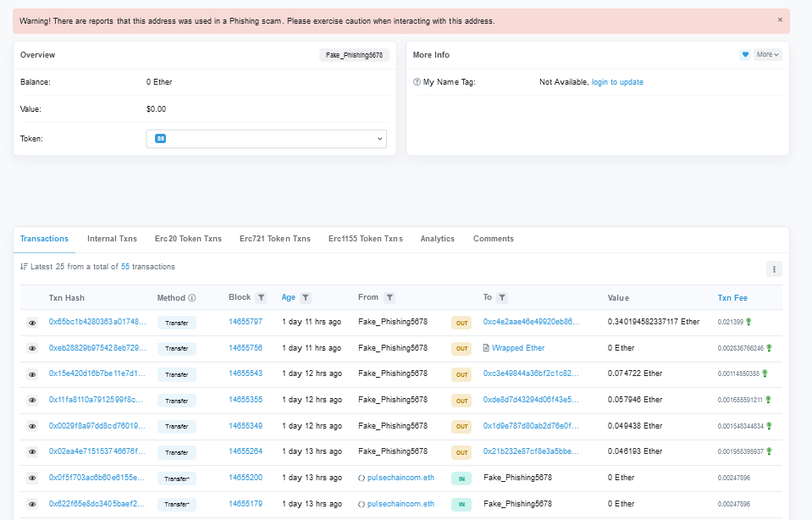Click gas lightbulb icon next to fee 0.002836766246
The image size is (812, 520).
point(769,348)
